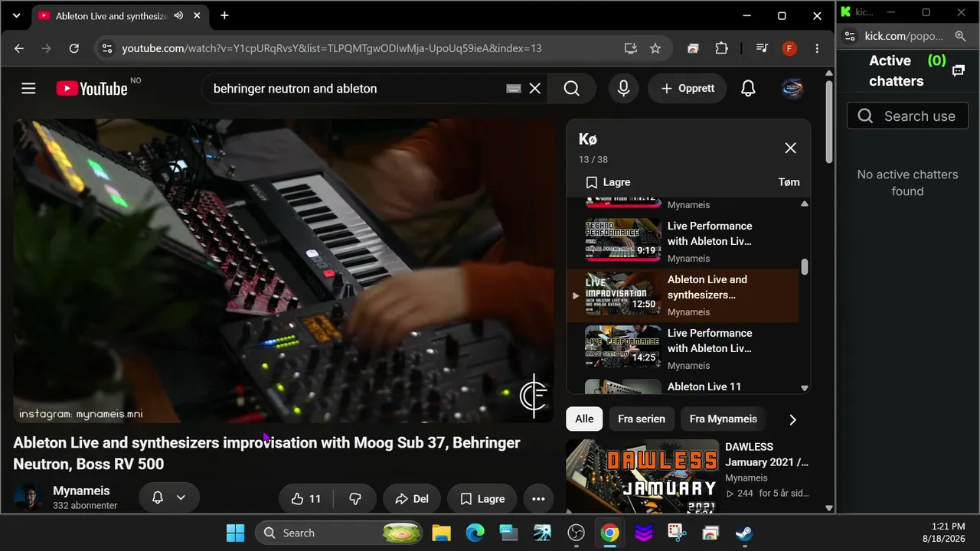
Task: Save the queue with Lagre
Action: (608, 182)
